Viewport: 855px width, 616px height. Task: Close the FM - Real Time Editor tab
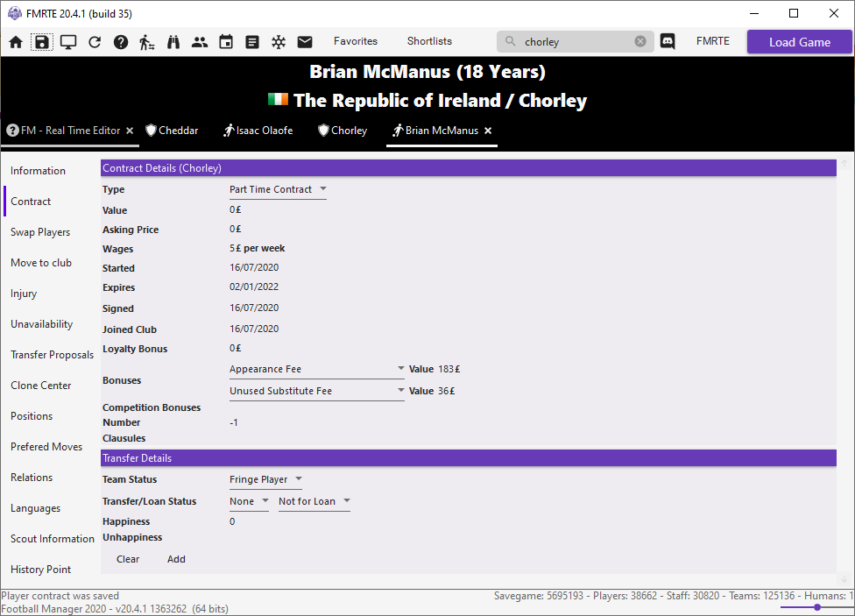[x=130, y=131]
